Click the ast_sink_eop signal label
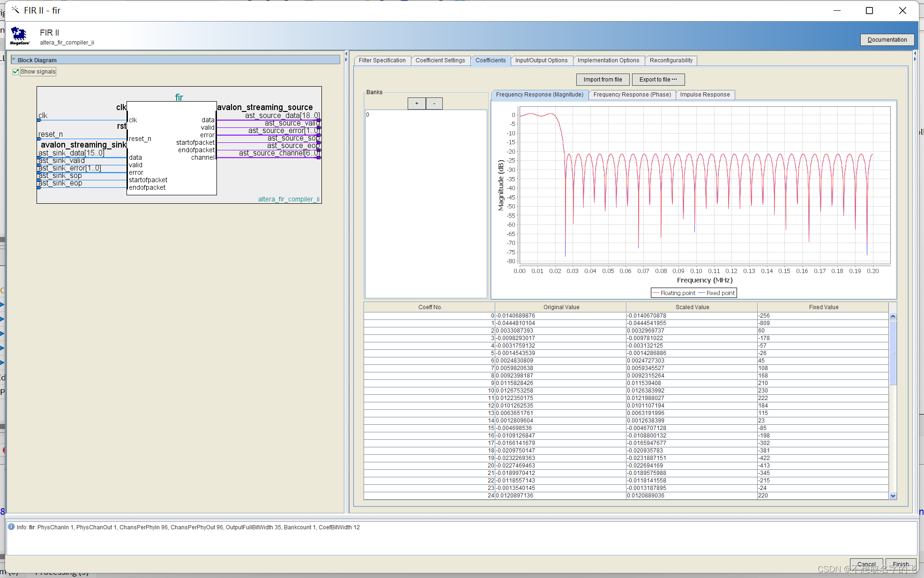924x578 pixels. pyautogui.click(x=60, y=183)
